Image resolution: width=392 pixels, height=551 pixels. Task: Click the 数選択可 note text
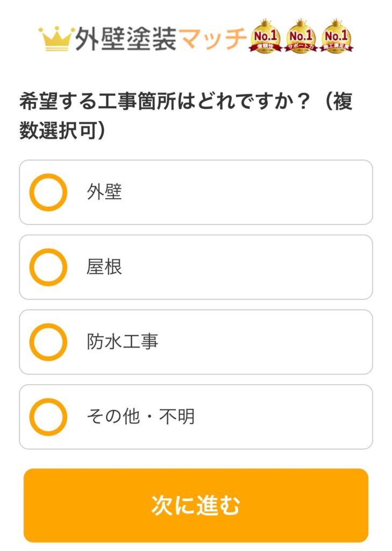point(62,131)
